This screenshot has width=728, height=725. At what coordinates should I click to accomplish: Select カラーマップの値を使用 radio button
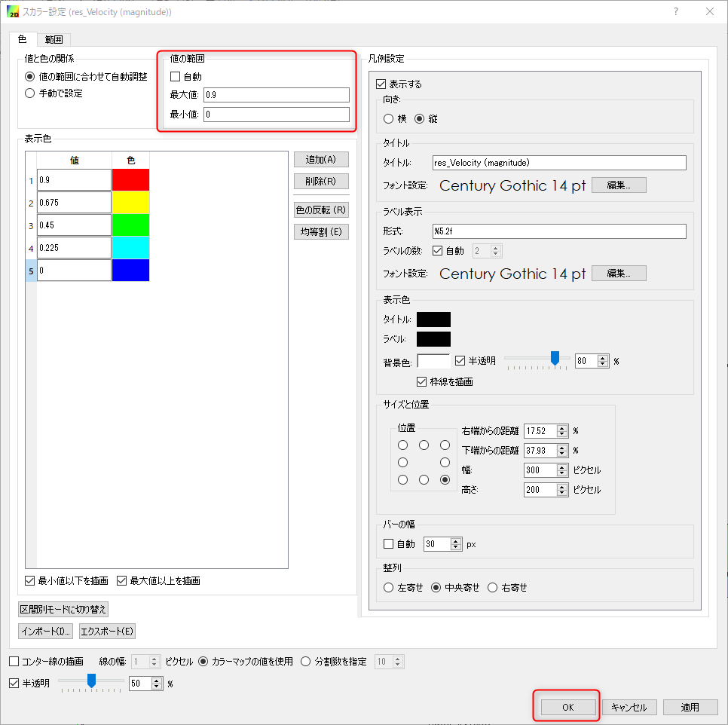click(x=203, y=662)
